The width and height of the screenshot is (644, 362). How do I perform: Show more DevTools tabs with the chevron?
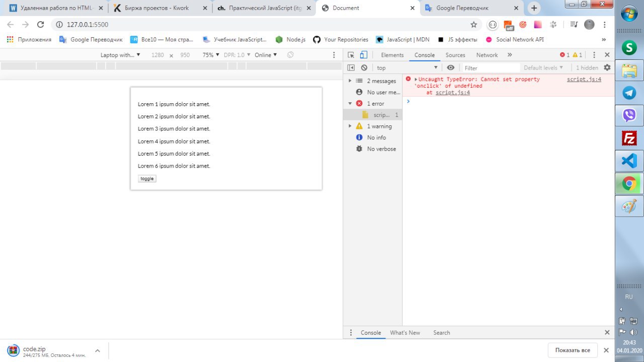510,55
